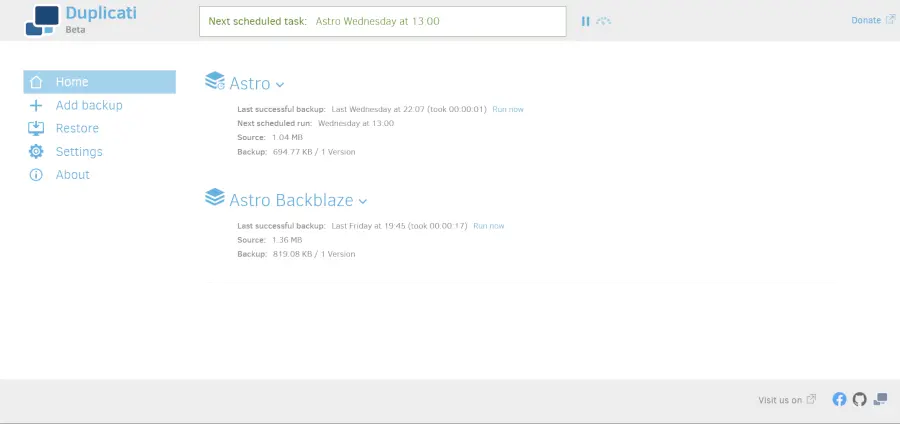900x424 pixels.
Task: Click the Restore monitor-download icon
Action: coord(36,128)
